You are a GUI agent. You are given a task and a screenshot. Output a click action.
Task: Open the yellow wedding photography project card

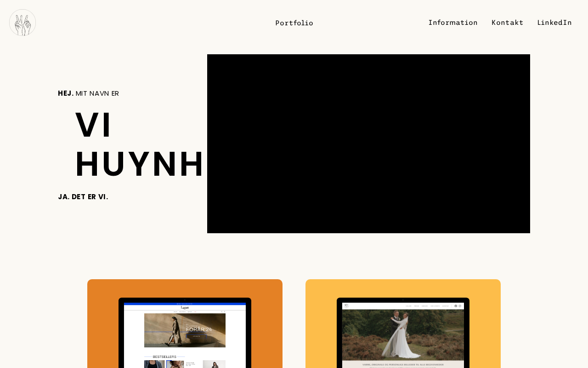click(403, 324)
